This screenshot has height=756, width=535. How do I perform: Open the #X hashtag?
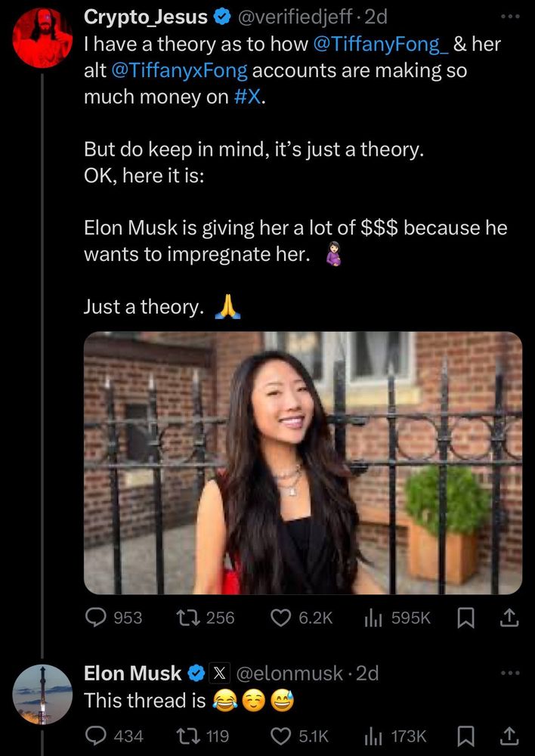pos(248,97)
